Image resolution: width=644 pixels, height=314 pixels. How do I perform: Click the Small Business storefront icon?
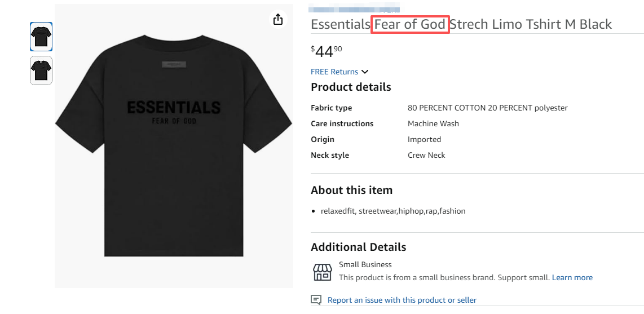coord(322,272)
